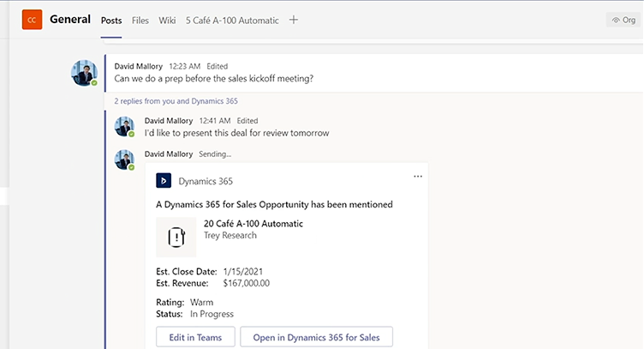Click the Edit in Teams button
Screen dimensions: 644x349
[x=195, y=337]
